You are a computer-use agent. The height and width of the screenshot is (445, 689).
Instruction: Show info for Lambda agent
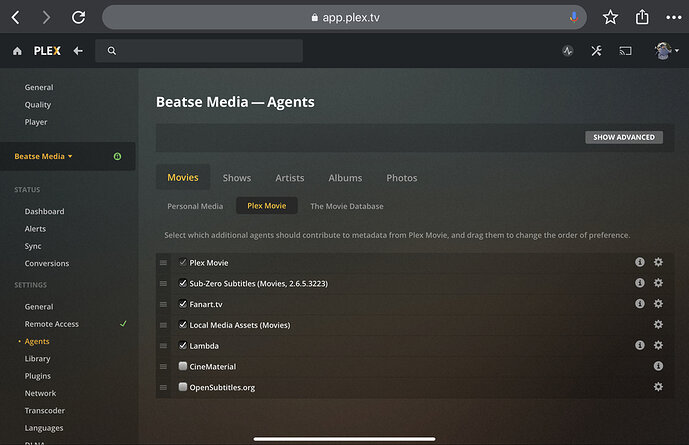(x=640, y=345)
